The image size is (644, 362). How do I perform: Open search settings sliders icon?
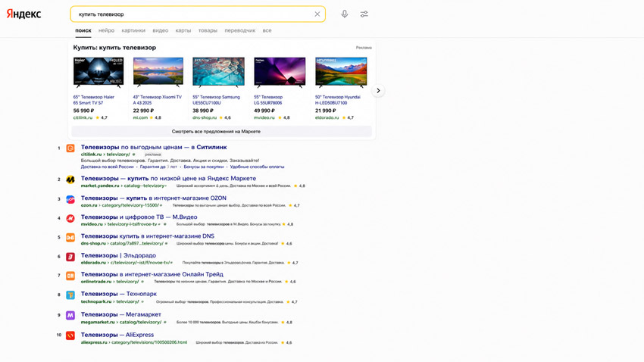(364, 14)
